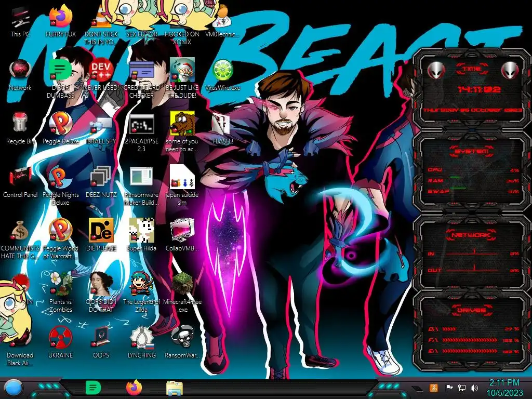This screenshot has width=532, height=399.
Task: Launch Peggle World of Warcraft shortcut
Action: pos(60,240)
